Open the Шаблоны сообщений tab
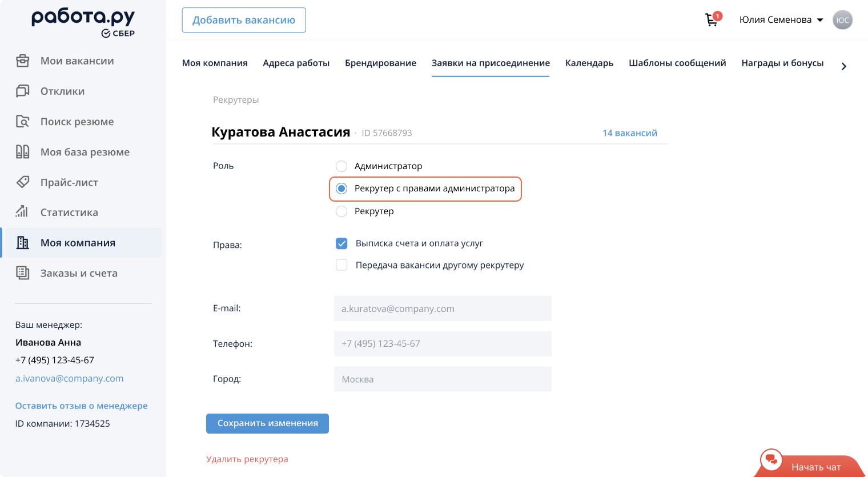The height and width of the screenshot is (477, 868). coord(677,63)
